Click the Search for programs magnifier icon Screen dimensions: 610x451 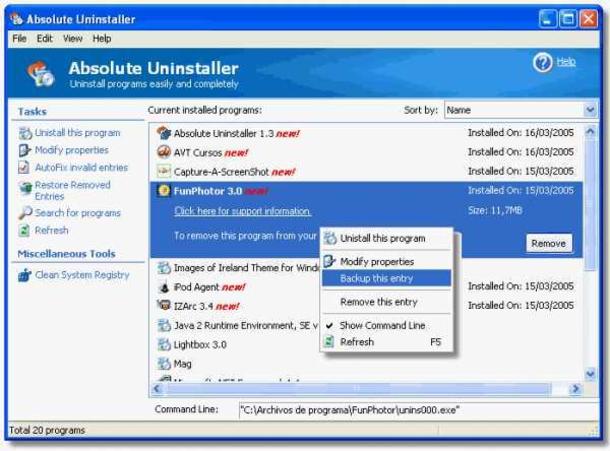point(25,212)
